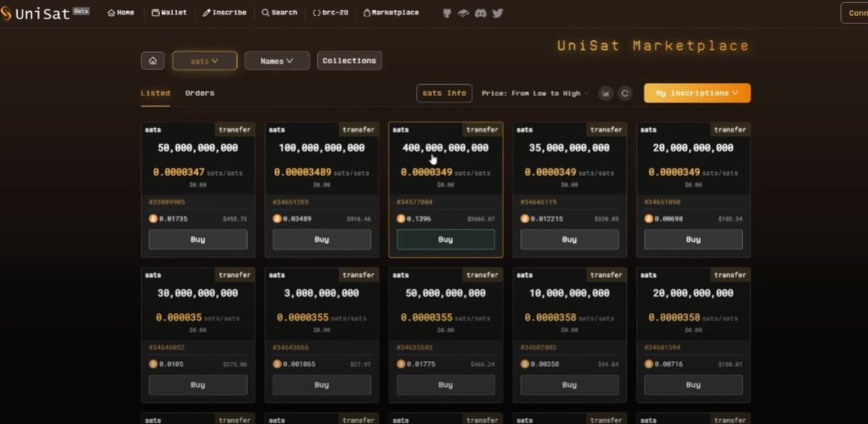The width and height of the screenshot is (868, 424).
Task: Buy the 20,000,000,000 listing #34651098
Action: point(694,239)
